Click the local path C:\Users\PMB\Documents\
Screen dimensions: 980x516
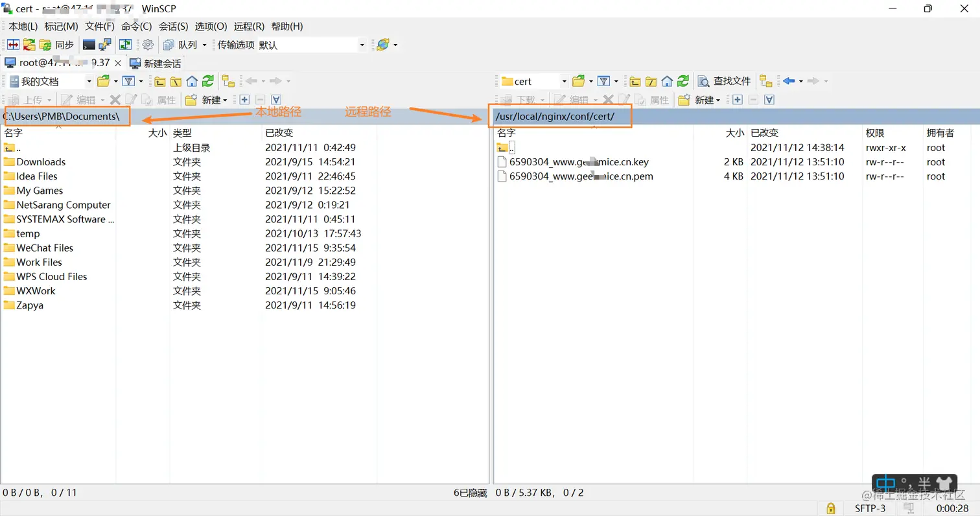(x=62, y=116)
